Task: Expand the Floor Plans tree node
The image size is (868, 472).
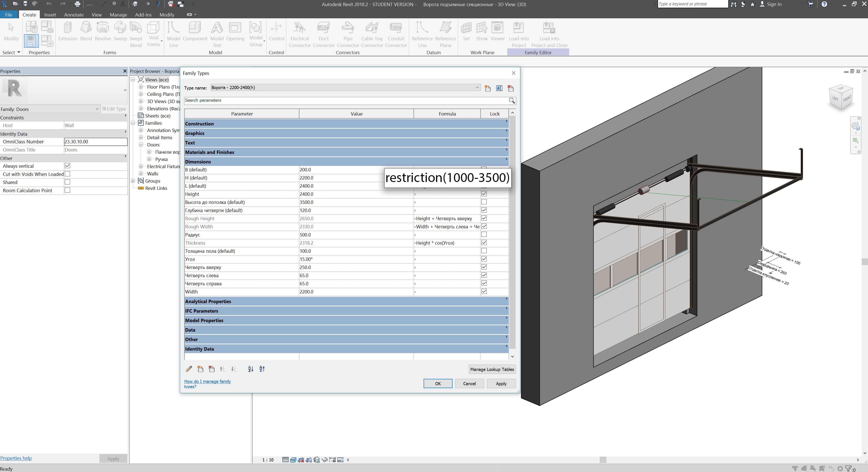Action: (x=141, y=87)
